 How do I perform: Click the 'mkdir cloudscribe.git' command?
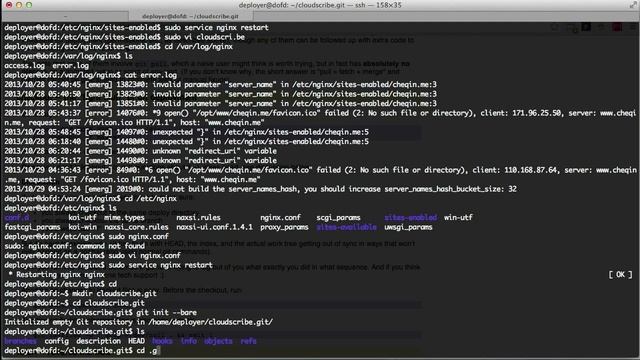(114, 293)
